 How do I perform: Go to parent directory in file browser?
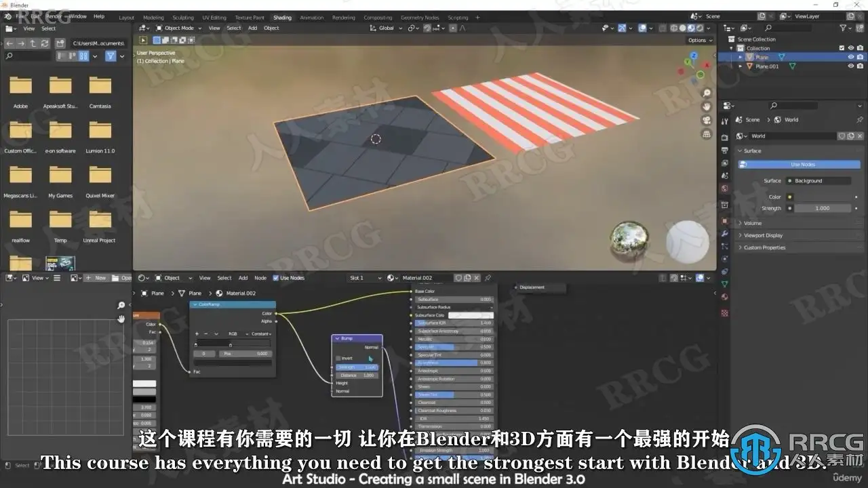point(33,43)
